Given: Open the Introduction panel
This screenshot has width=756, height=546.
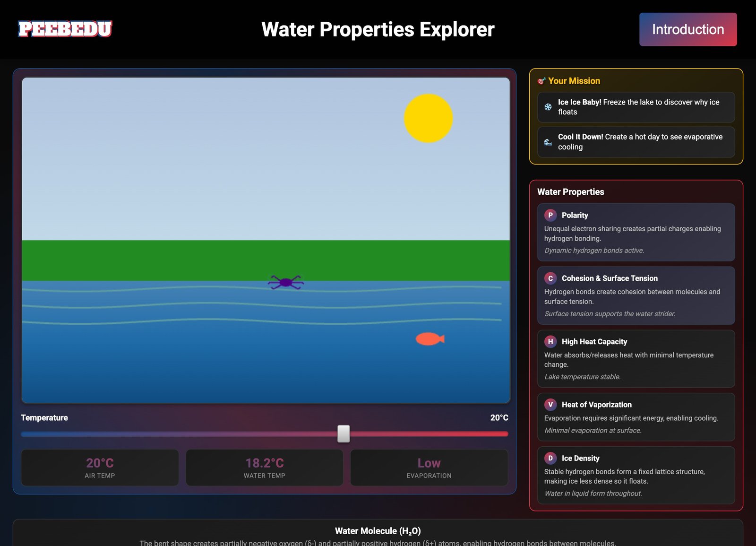Looking at the screenshot, I should [687, 29].
